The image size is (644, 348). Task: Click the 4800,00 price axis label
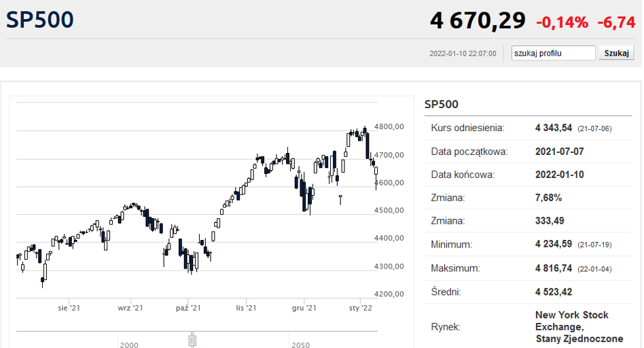pos(390,126)
